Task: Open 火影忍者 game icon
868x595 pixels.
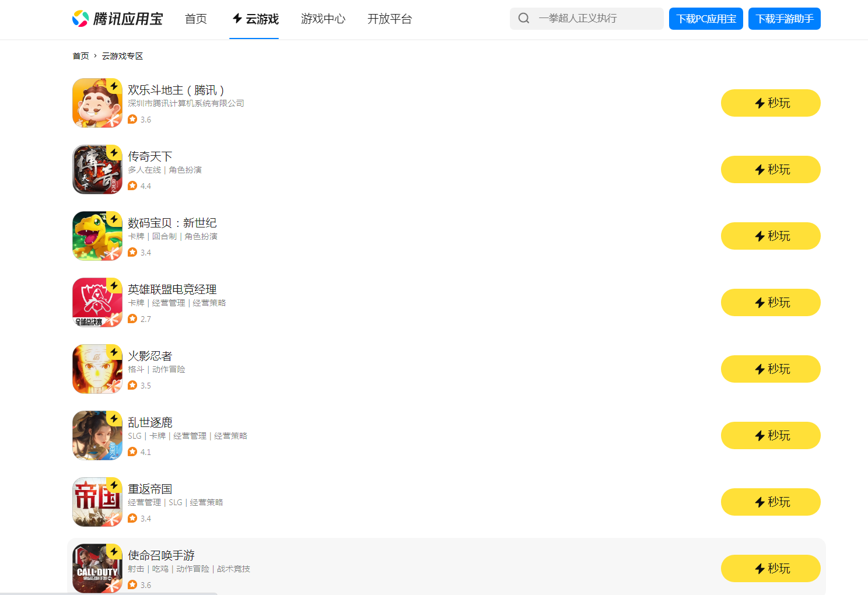Action: 97,369
